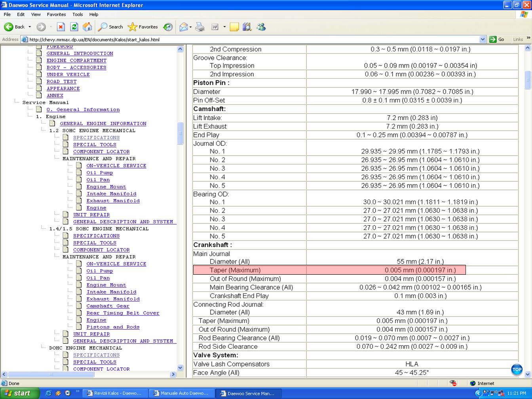
Task: Open the address bar dropdown arrow
Action: point(482,39)
